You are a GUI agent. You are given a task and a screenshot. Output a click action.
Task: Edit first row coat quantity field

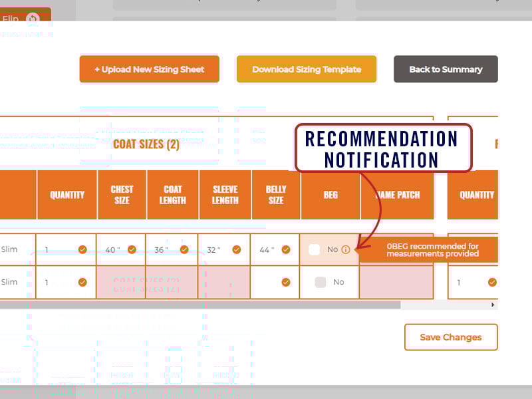coord(59,250)
